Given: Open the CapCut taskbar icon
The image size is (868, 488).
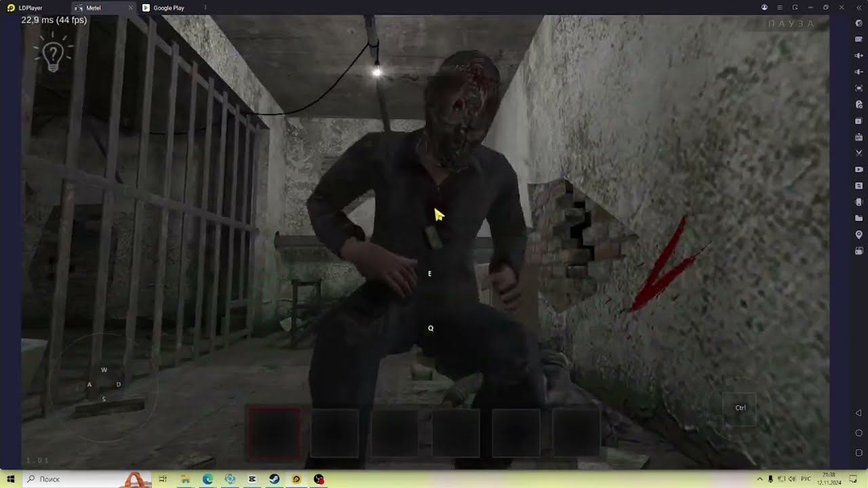Looking at the screenshot, I should 252,479.
